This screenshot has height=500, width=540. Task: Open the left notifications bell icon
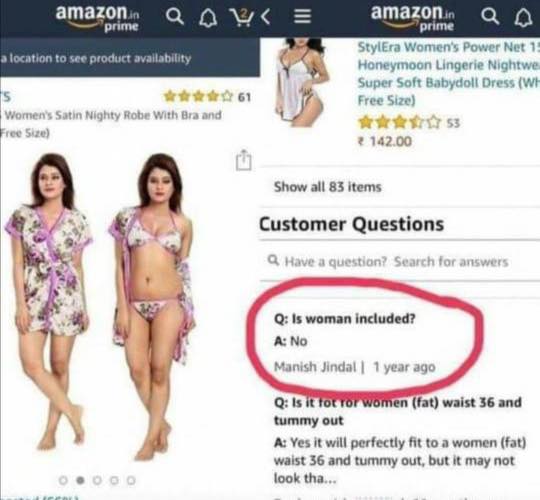click(208, 17)
